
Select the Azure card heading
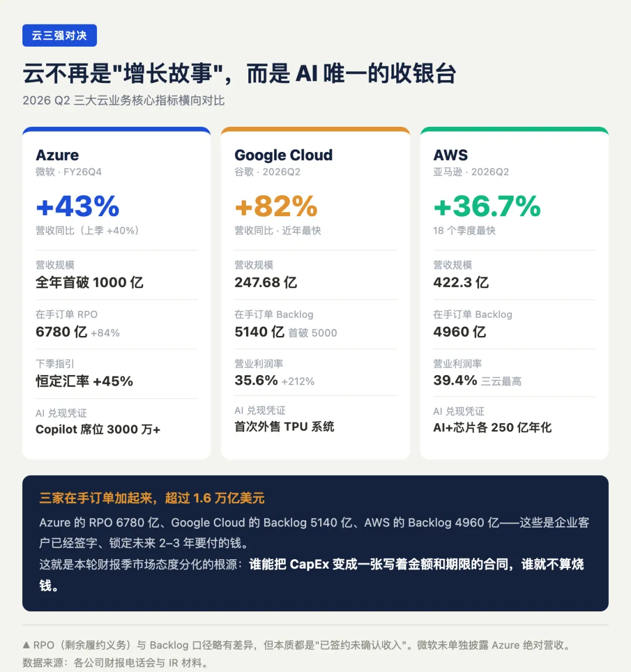coord(57,155)
